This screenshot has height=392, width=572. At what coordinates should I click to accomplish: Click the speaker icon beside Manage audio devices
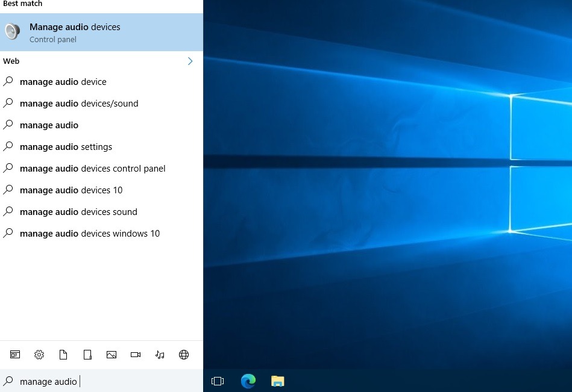pyautogui.click(x=12, y=31)
